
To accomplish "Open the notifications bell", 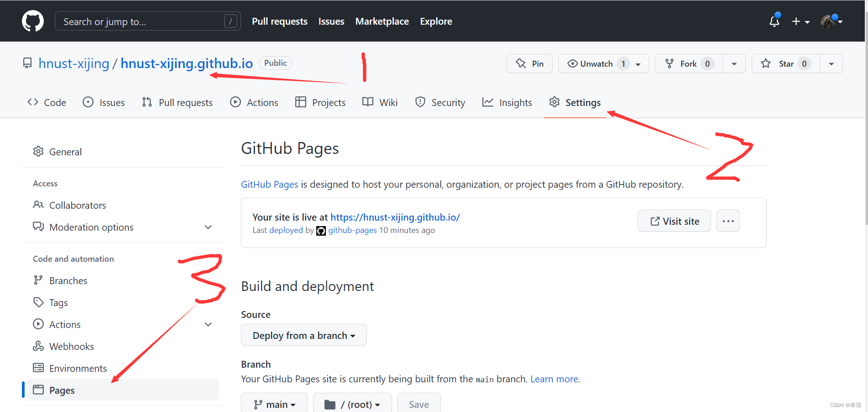I will click(x=774, y=21).
